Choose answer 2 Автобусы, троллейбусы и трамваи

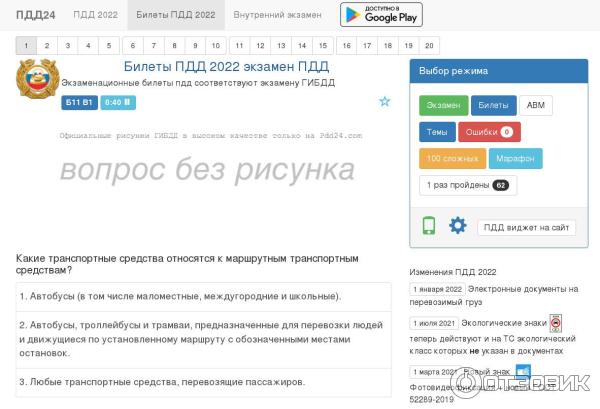pos(203,339)
